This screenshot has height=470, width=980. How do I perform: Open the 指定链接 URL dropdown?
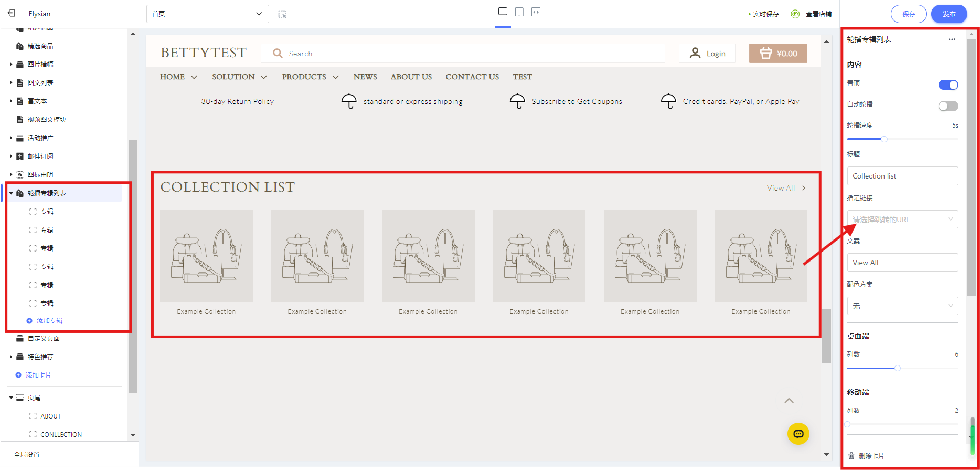[902, 220]
